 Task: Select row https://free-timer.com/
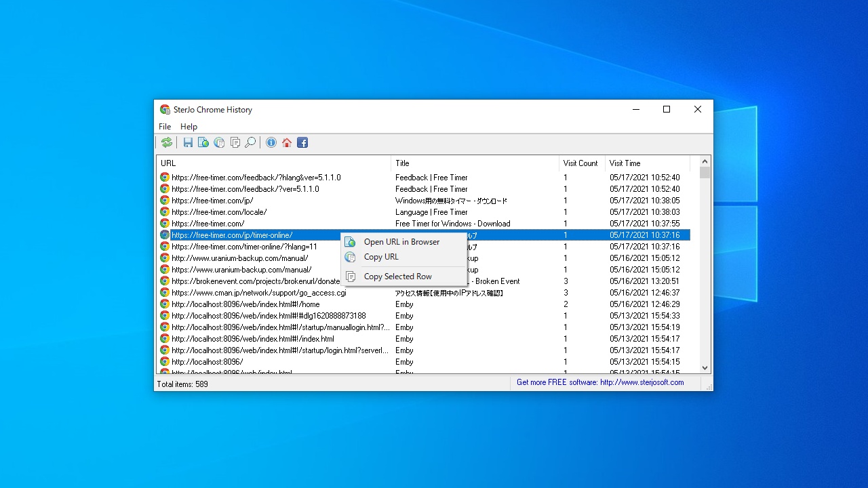point(424,223)
